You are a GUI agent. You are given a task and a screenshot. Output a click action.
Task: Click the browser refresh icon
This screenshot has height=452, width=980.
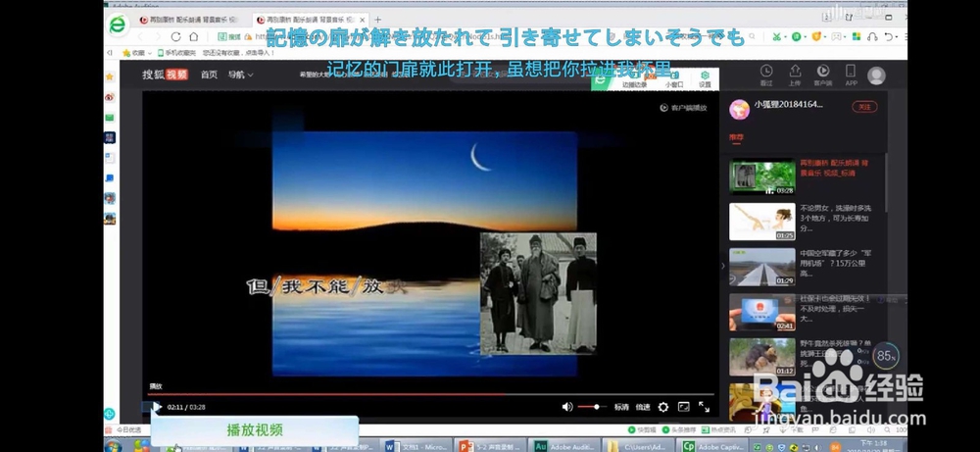(175, 37)
